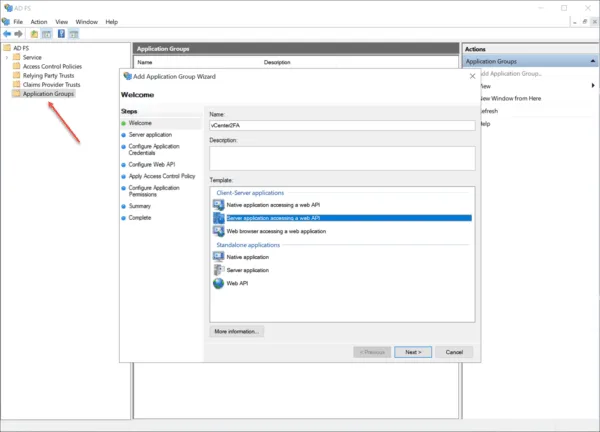The width and height of the screenshot is (600, 432).
Task: Click the Up one level folder icon
Action: click(34, 34)
